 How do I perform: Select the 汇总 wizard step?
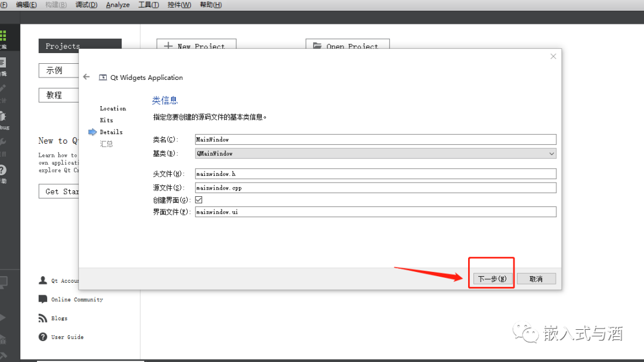coord(106,144)
